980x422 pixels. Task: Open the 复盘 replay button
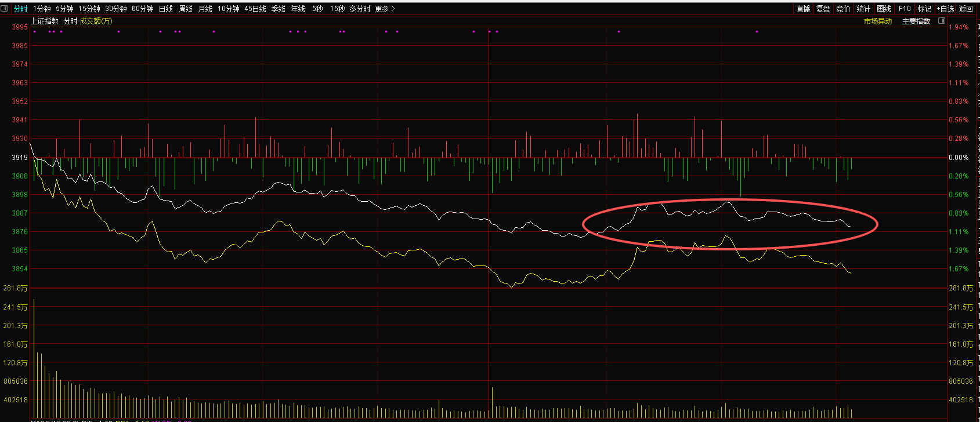point(823,9)
